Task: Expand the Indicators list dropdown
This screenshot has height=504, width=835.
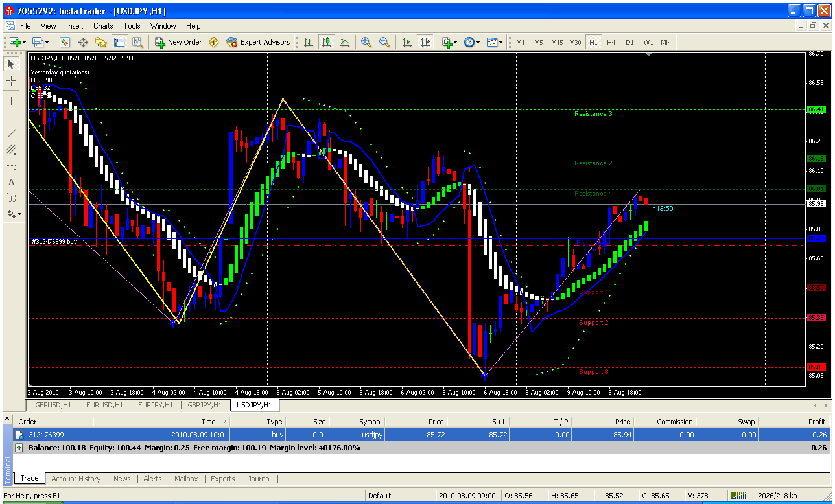Action: coord(449,42)
